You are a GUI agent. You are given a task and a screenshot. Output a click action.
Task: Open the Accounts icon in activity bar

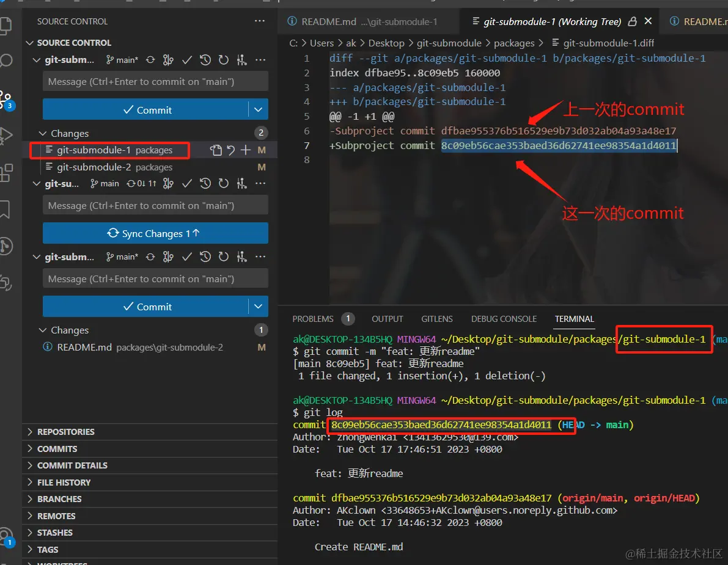pyautogui.click(x=6, y=537)
